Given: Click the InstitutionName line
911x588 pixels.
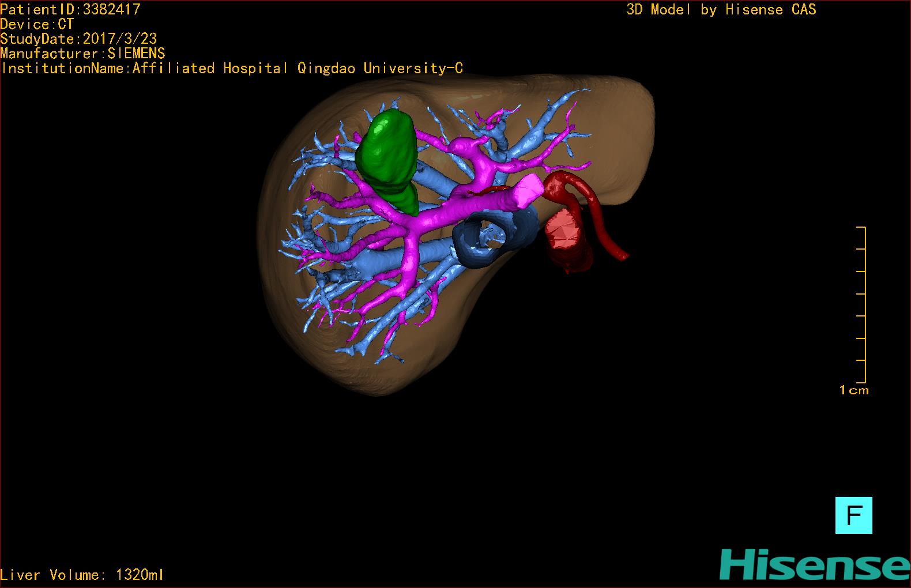Looking at the screenshot, I should (x=232, y=68).
